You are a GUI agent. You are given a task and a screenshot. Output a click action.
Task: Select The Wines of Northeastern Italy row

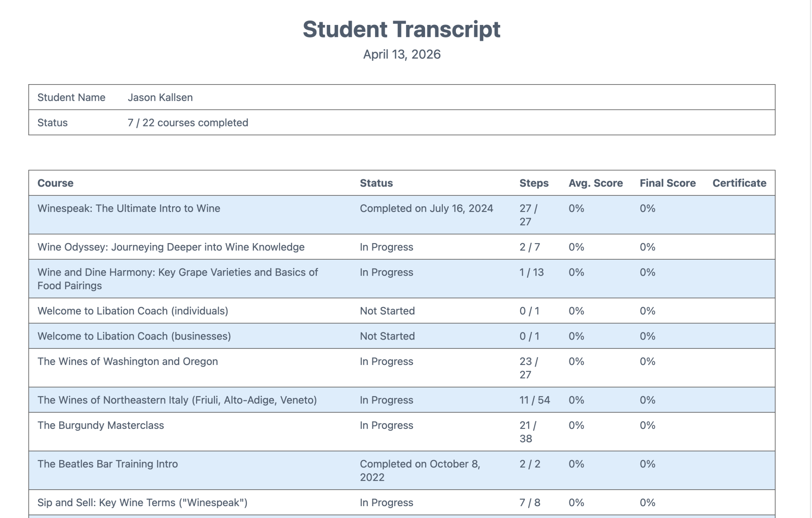point(402,400)
